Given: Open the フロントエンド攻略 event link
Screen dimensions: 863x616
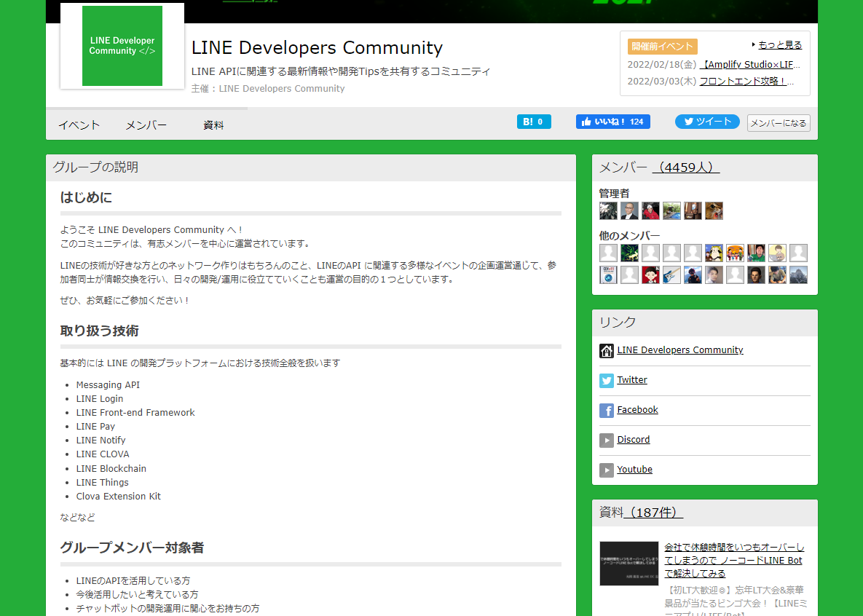Looking at the screenshot, I should (x=747, y=81).
